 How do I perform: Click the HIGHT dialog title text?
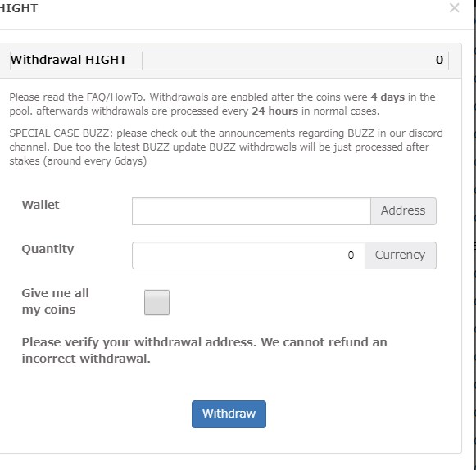19,8
